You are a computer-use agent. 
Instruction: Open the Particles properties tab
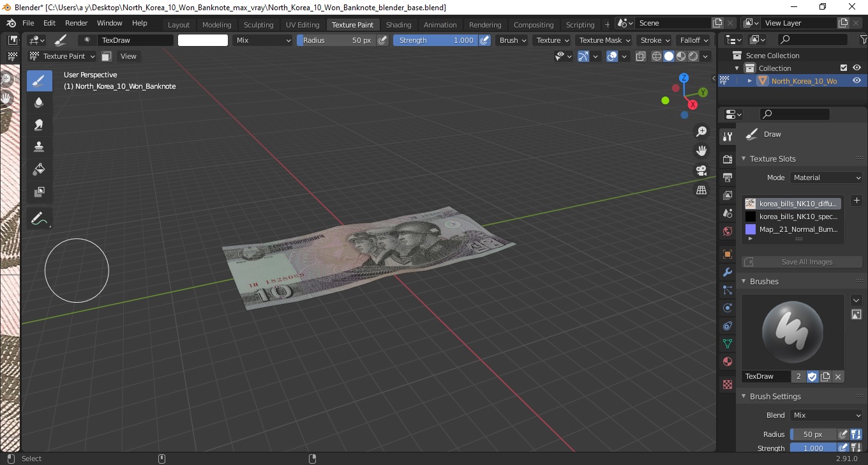click(727, 290)
